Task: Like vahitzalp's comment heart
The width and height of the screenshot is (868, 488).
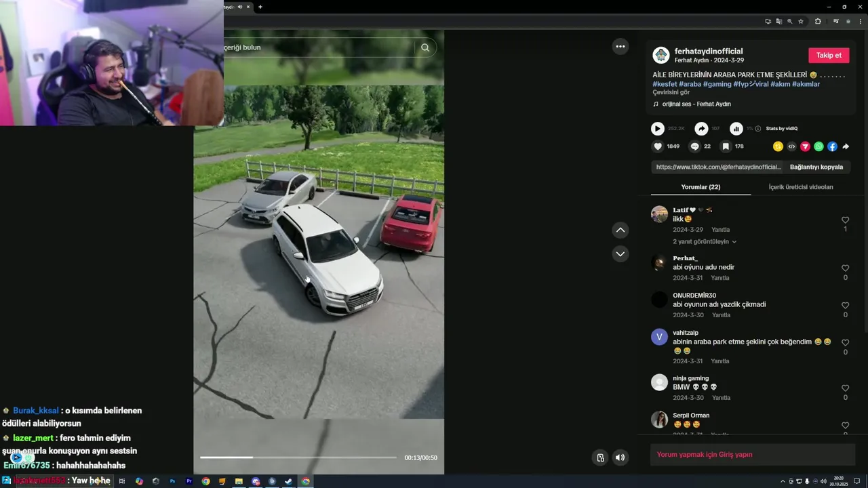Action: (845, 343)
